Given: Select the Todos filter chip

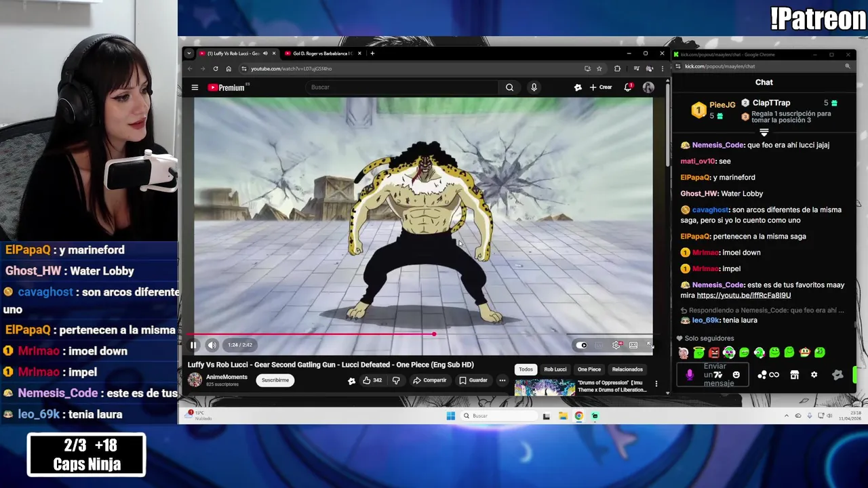Looking at the screenshot, I should pyautogui.click(x=526, y=369).
